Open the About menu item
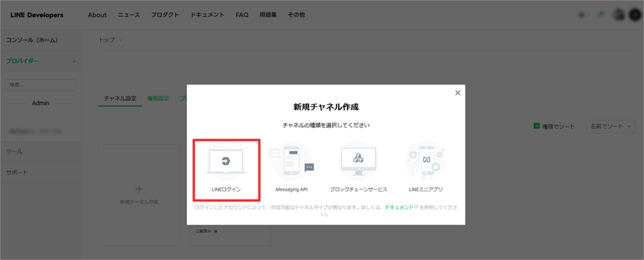 (97, 15)
